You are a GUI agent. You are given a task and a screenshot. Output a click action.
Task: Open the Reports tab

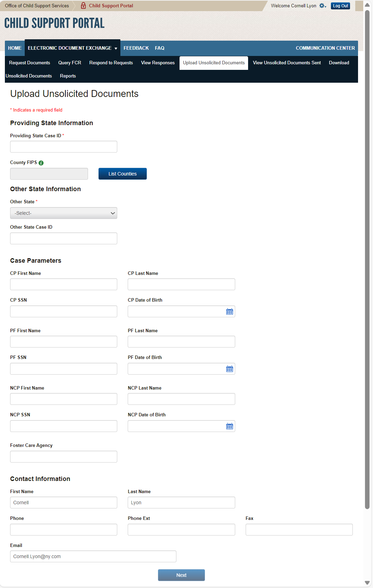tap(68, 76)
